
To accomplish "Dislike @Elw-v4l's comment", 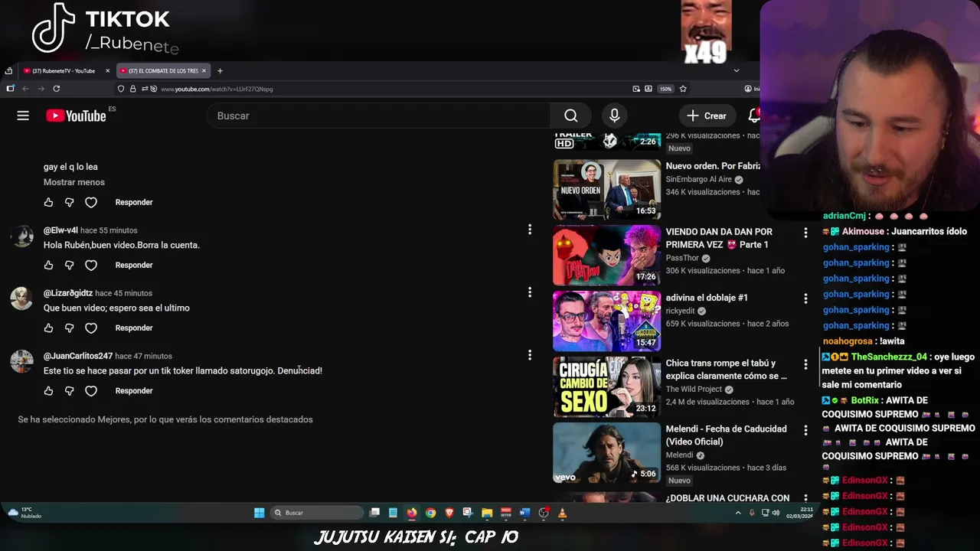I will tap(70, 265).
